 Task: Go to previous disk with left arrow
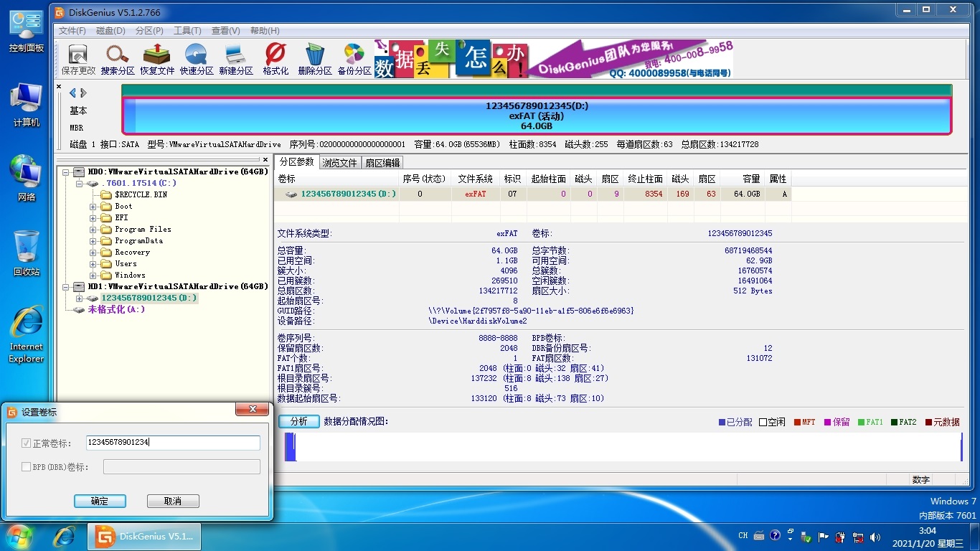pyautogui.click(x=72, y=93)
